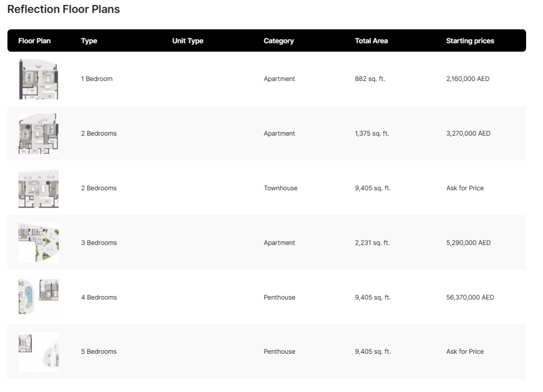
Task: Select the 1 Bedroom type label
Action: coord(97,79)
